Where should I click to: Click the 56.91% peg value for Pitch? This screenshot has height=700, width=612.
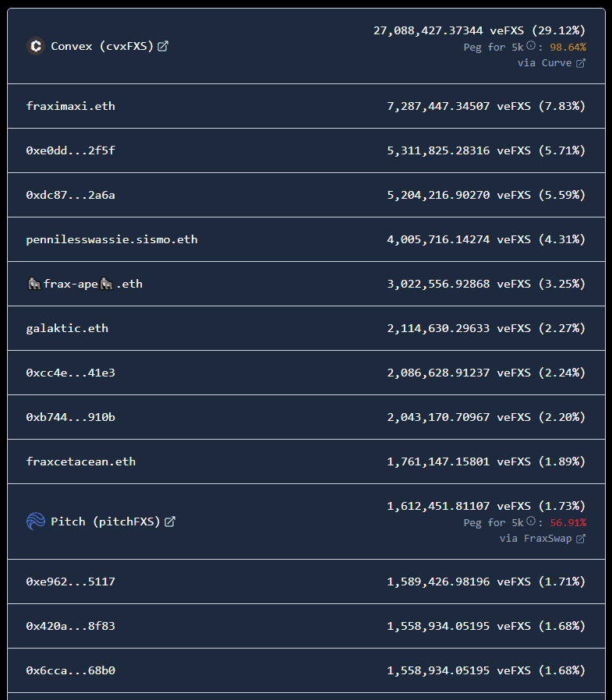coord(568,522)
